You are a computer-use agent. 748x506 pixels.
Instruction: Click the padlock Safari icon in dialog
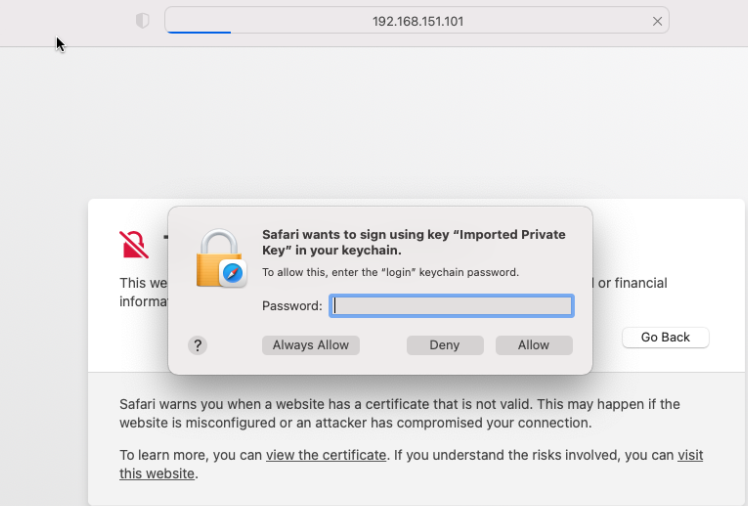(221, 258)
